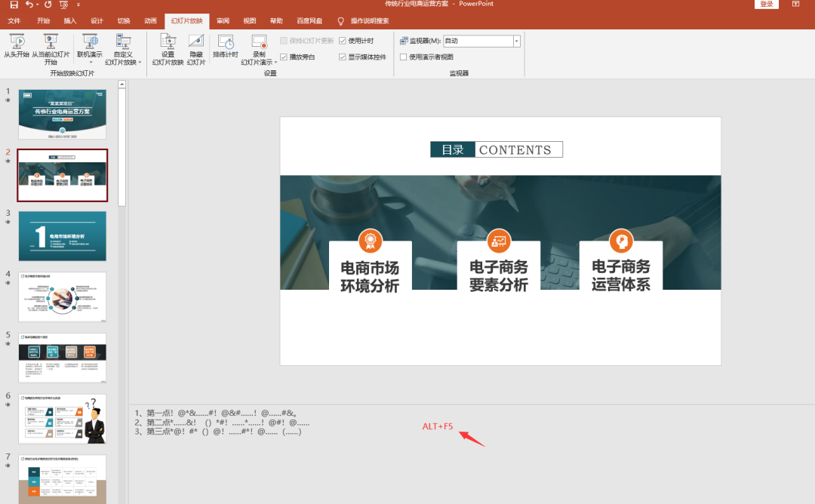Open the Customize Quick Access Toolbar arrow

coord(78,5)
